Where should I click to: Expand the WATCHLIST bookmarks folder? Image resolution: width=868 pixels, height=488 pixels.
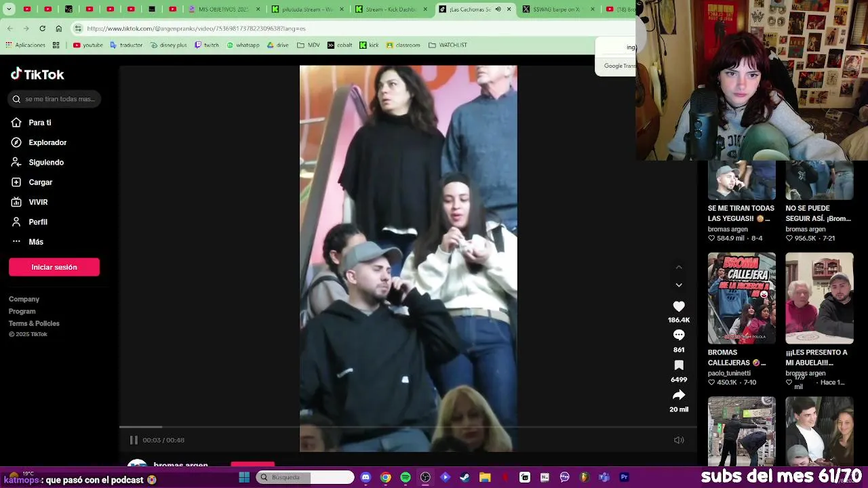(x=448, y=45)
